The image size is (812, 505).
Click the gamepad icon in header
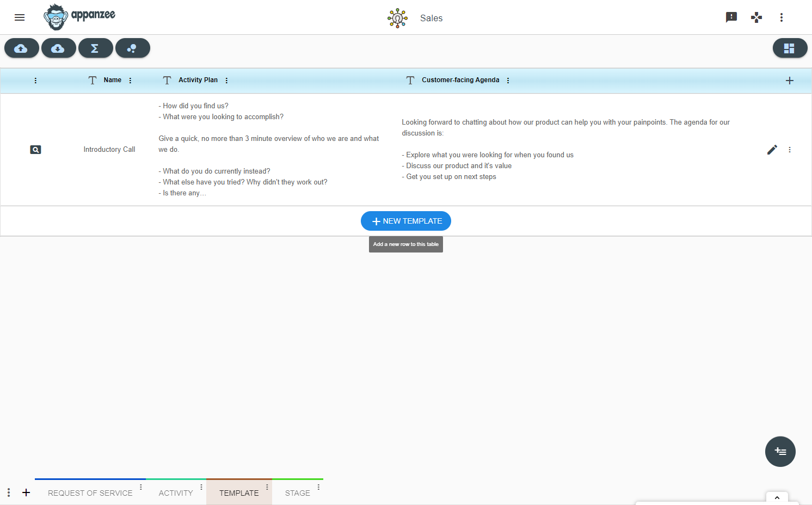click(756, 17)
